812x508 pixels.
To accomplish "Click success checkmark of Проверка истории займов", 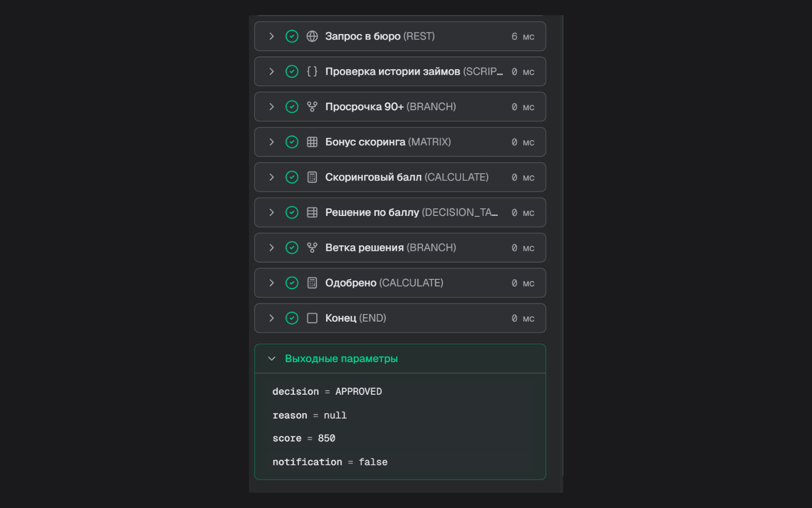I will 292,72.
